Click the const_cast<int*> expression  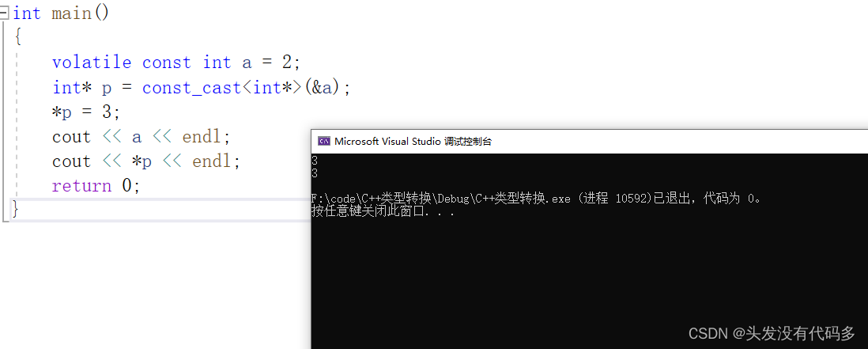[x=221, y=88]
